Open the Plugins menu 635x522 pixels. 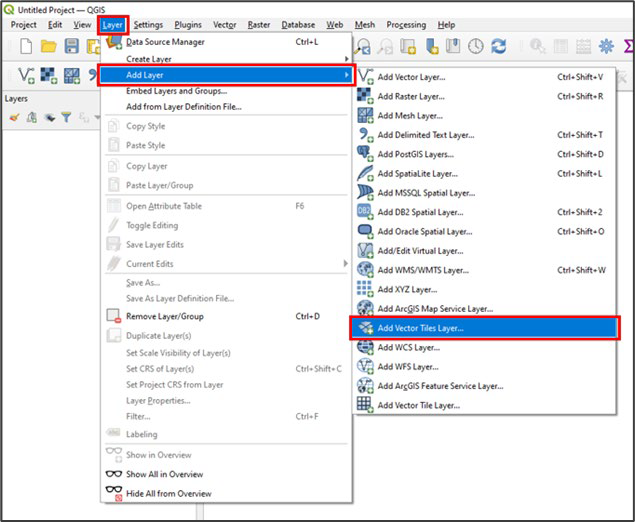(188, 25)
